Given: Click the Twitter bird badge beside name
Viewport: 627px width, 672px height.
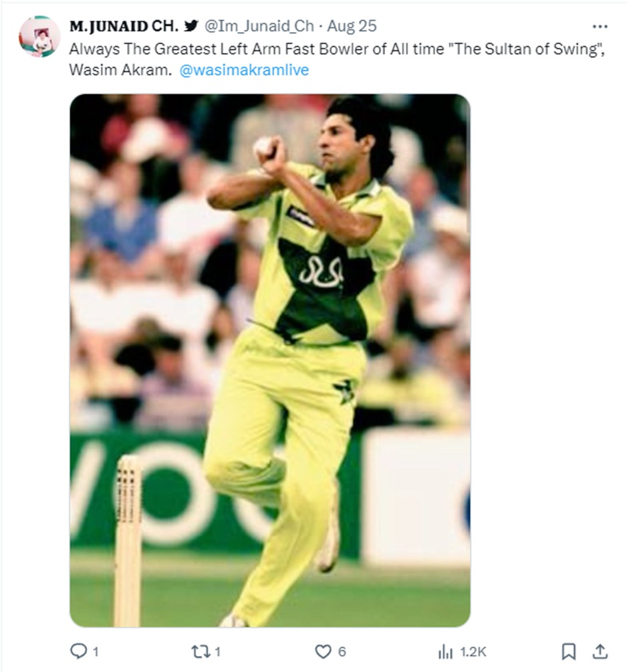Looking at the screenshot, I should 191,26.
